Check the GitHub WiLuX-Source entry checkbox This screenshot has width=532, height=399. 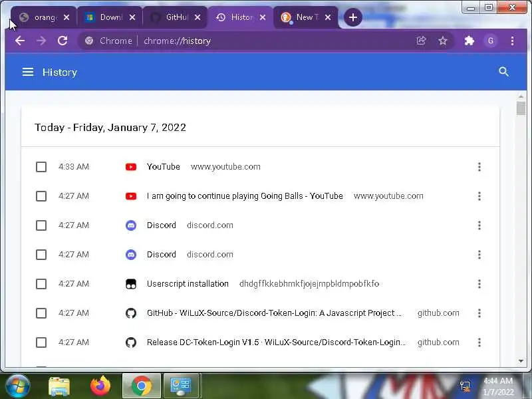[x=41, y=313]
